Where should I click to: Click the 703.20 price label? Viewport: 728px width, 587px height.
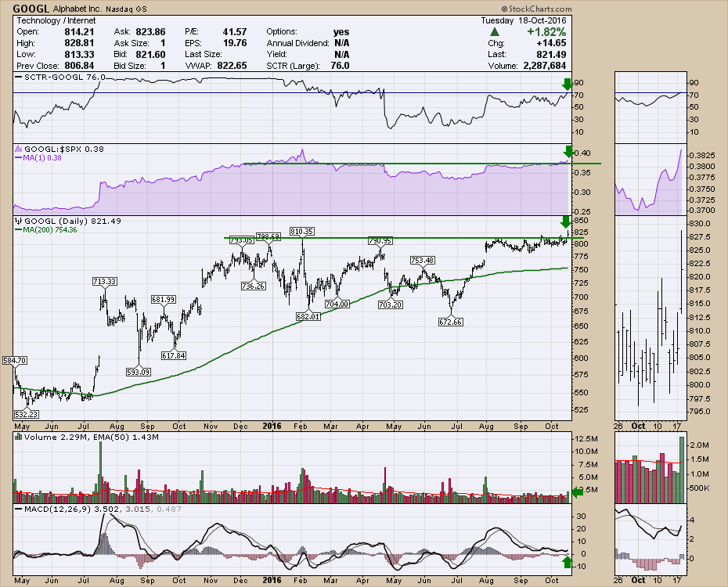click(391, 305)
